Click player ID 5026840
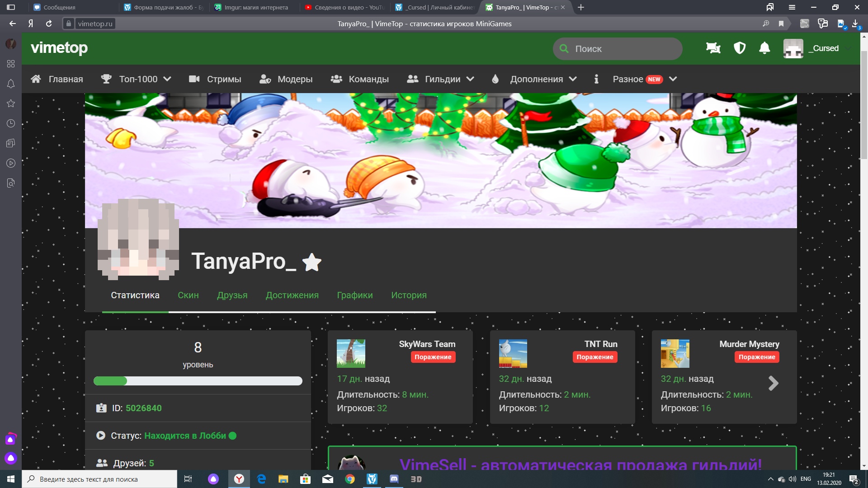 tap(143, 408)
